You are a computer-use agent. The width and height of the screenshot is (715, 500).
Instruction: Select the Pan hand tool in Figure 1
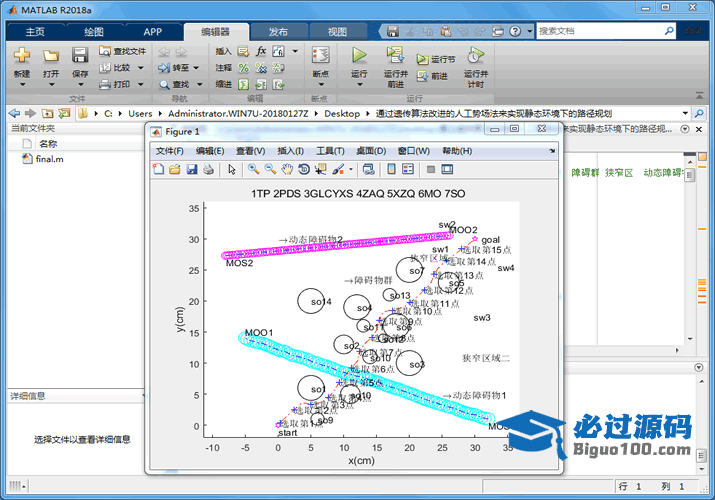pos(287,170)
